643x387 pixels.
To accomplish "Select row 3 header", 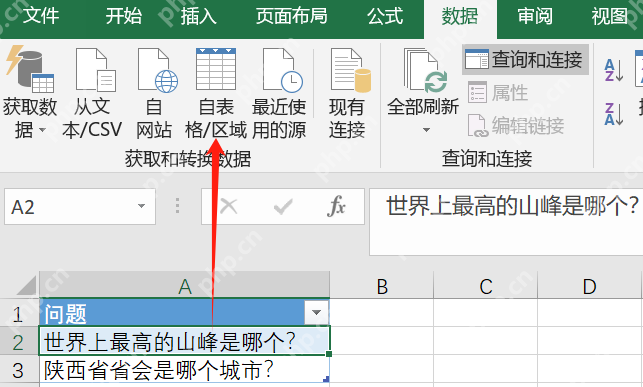I will (19, 370).
